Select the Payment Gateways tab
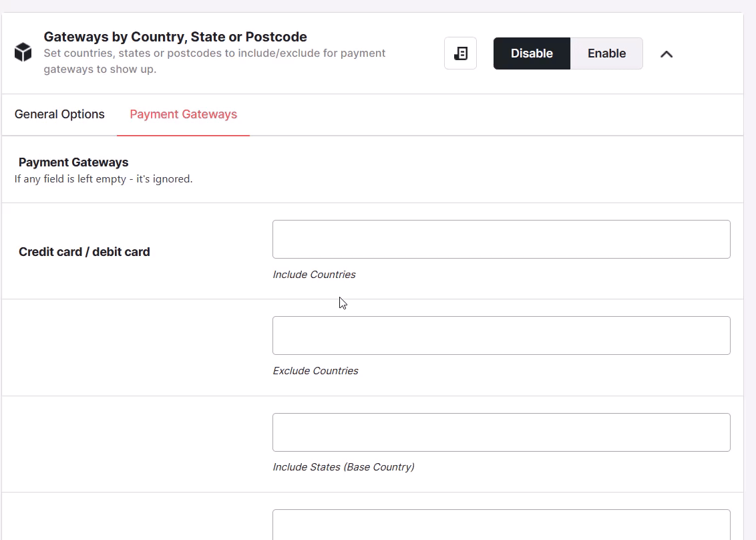The width and height of the screenshot is (756, 540). click(183, 114)
